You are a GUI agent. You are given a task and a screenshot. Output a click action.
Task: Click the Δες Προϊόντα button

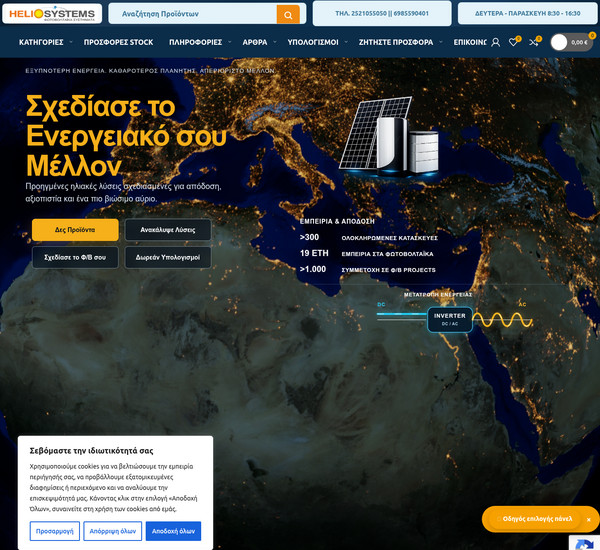point(75,230)
